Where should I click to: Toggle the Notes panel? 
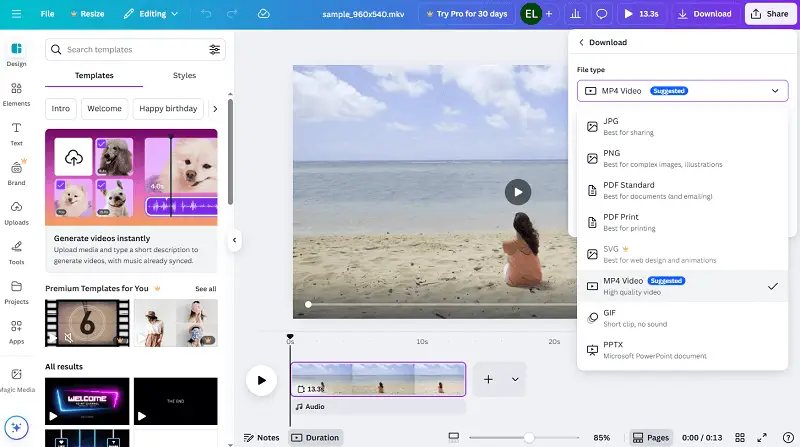[262, 438]
